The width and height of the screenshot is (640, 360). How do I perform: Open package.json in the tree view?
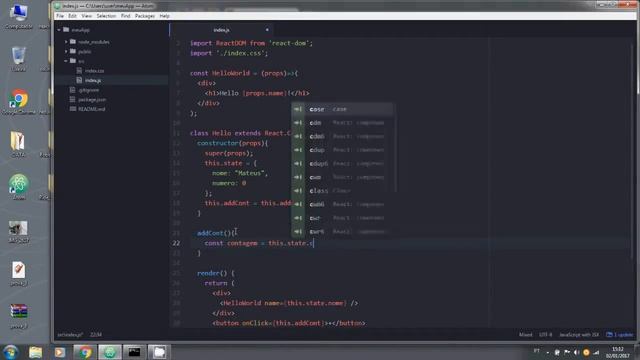pos(92,100)
